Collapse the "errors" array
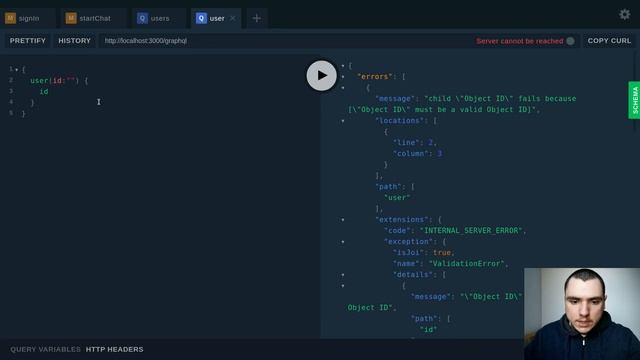Image resolution: width=640 pixels, height=360 pixels. (x=343, y=77)
